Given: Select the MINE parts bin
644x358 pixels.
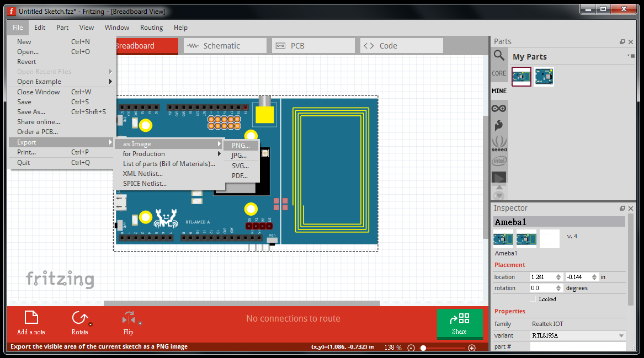Looking at the screenshot, I should [x=499, y=90].
